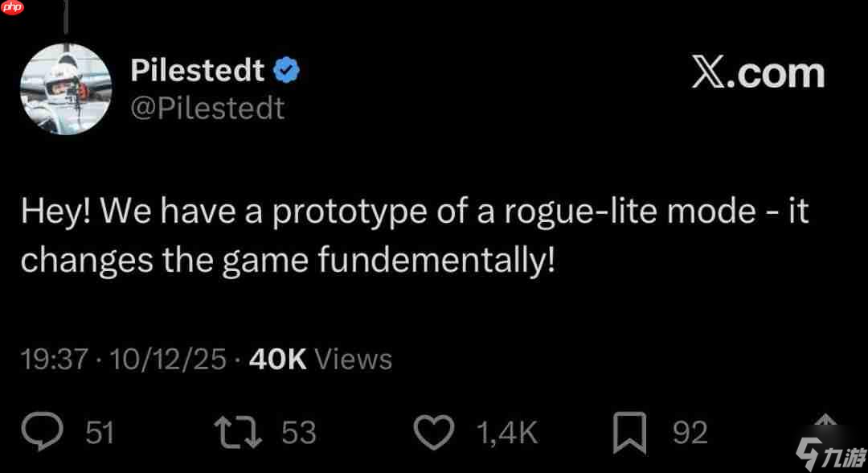Image resolution: width=868 pixels, height=473 pixels.
Task: Click the red php logo
Action: 14,8
